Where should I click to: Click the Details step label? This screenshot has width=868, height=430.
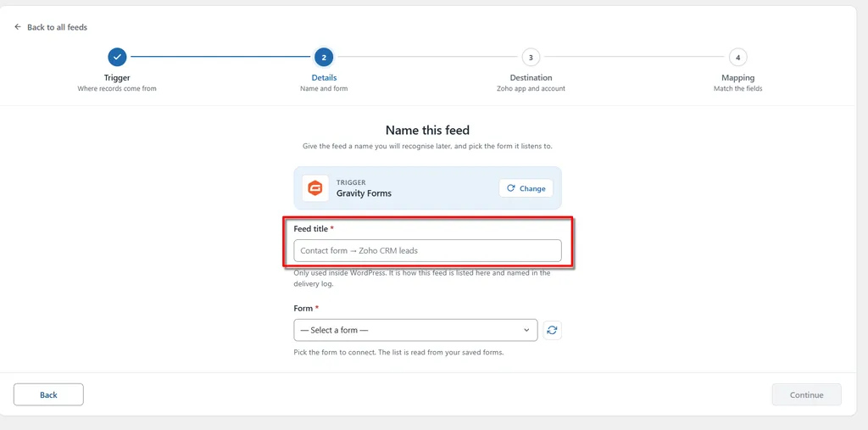(x=324, y=78)
